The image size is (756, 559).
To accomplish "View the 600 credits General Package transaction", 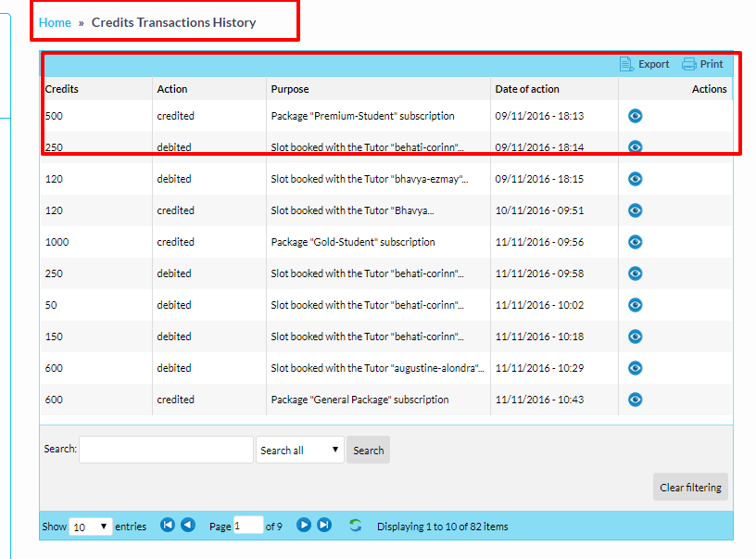I will [x=636, y=400].
